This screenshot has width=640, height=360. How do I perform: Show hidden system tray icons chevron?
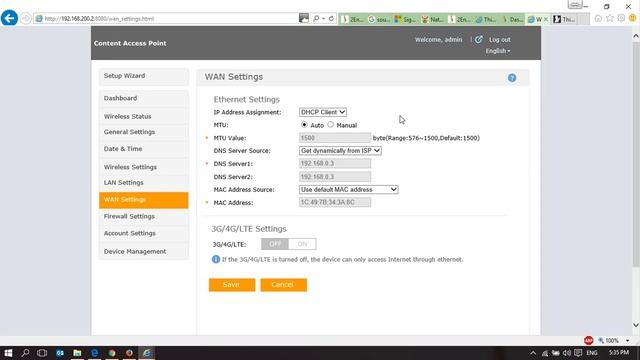tap(533, 353)
